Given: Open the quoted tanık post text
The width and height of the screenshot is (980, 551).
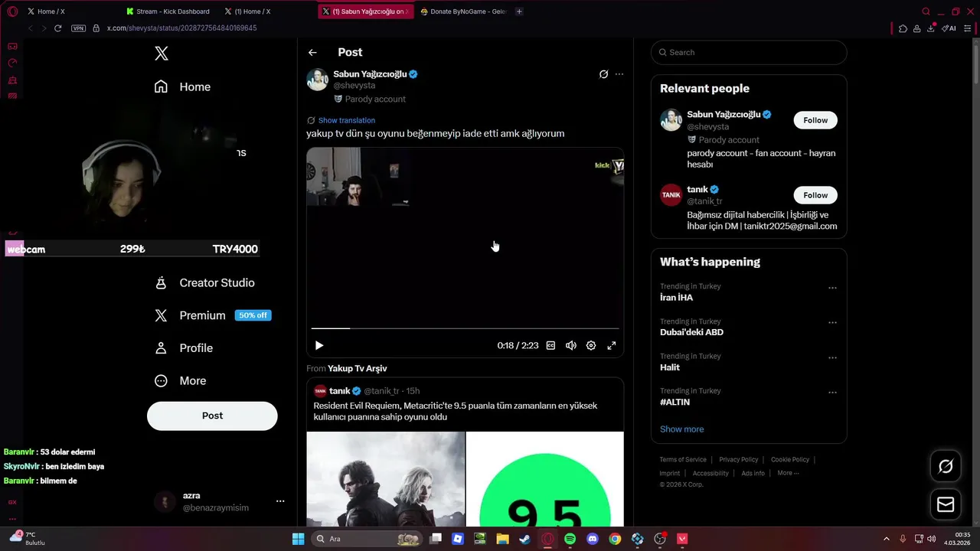Looking at the screenshot, I should [456, 411].
